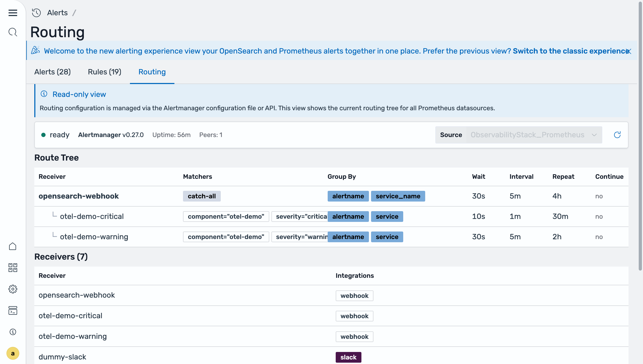Dismiss the welcome banner with X
The height and width of the screenshot is (364, 643).
pos(629,51)
